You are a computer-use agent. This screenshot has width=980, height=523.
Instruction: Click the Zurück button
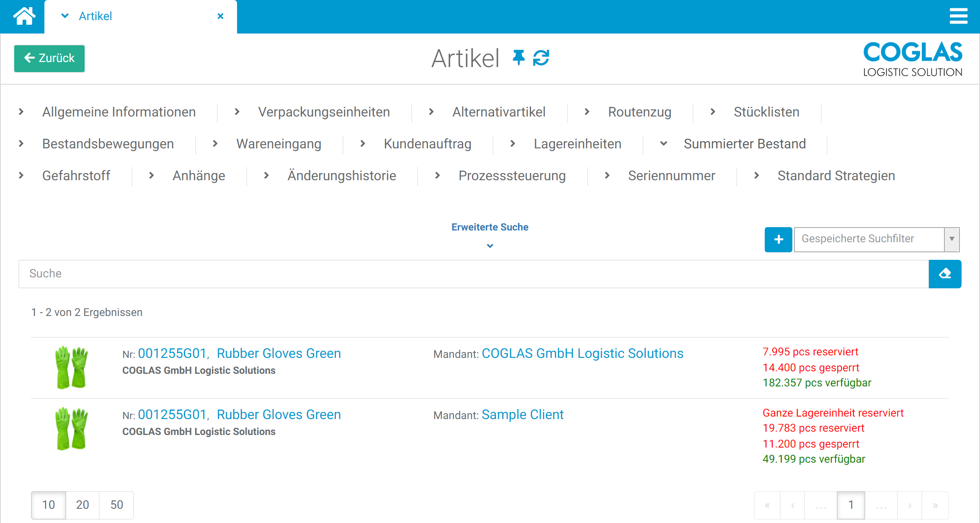(x=49, y=58)
